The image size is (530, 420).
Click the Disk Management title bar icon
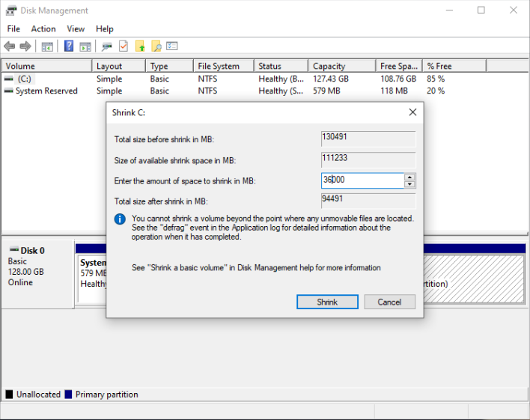coord(10,10)
